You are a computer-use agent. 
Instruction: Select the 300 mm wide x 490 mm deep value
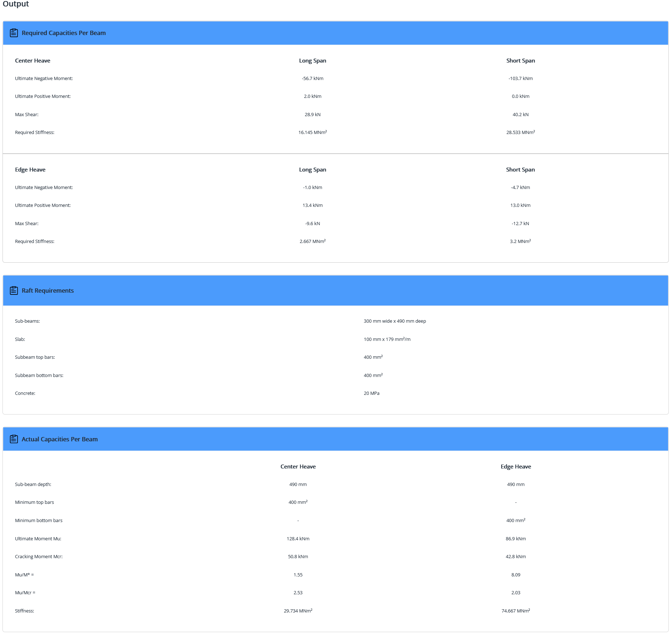click(x=395, y=321)
